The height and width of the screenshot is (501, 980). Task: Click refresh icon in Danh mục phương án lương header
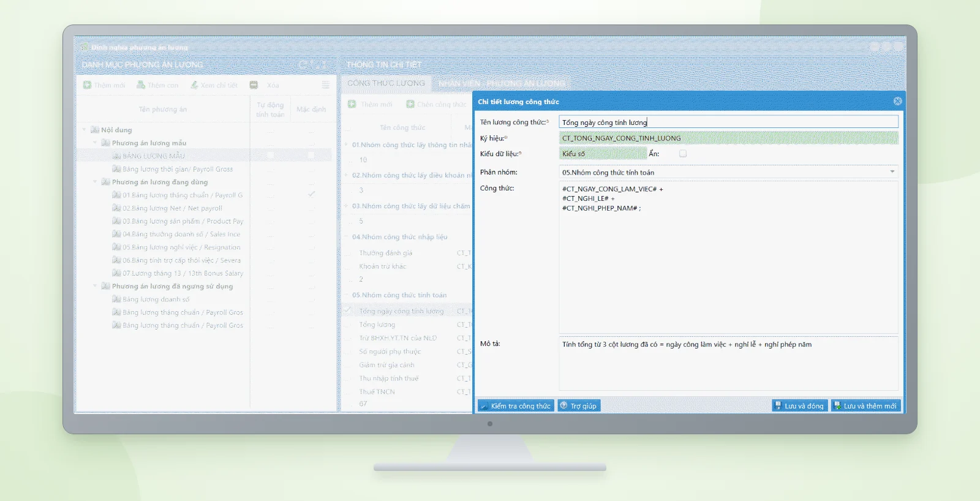tap(303, 64)
